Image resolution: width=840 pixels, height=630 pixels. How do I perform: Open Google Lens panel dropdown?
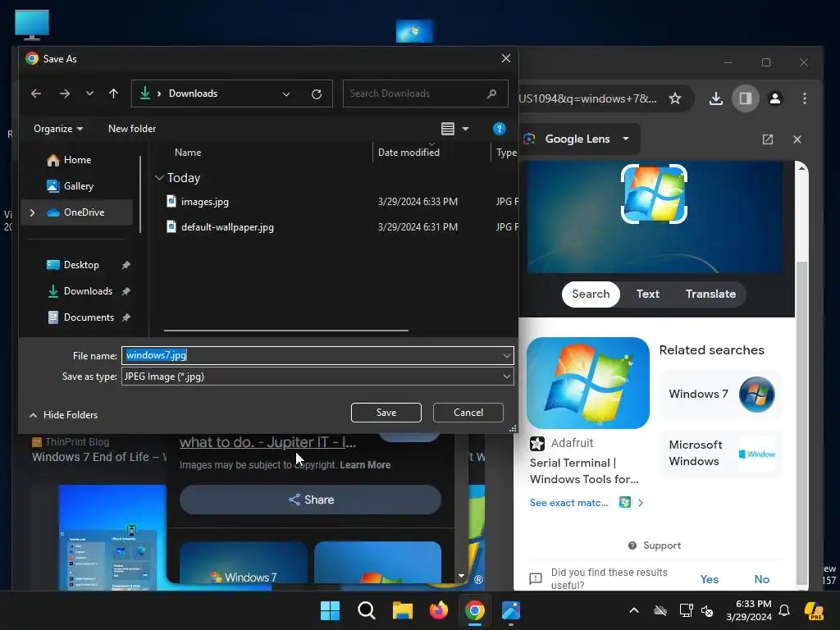coord(626,139)
